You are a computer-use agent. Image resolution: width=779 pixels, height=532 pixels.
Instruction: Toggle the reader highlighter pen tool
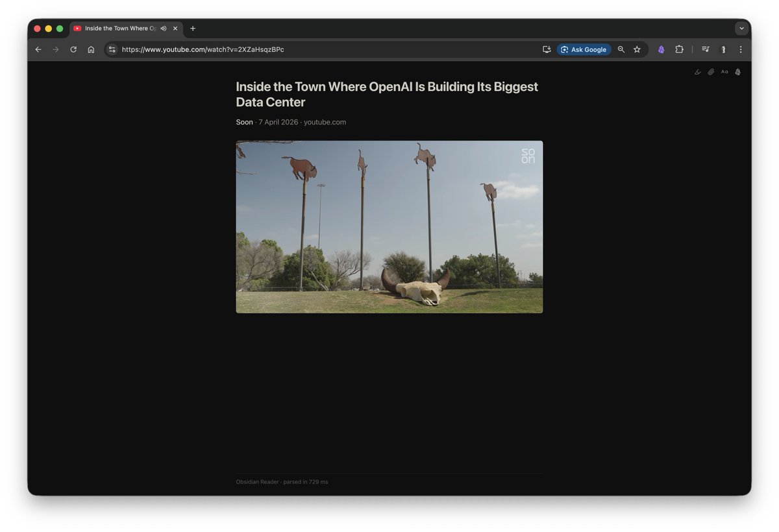pyautogui.click(x=698, y=72)
